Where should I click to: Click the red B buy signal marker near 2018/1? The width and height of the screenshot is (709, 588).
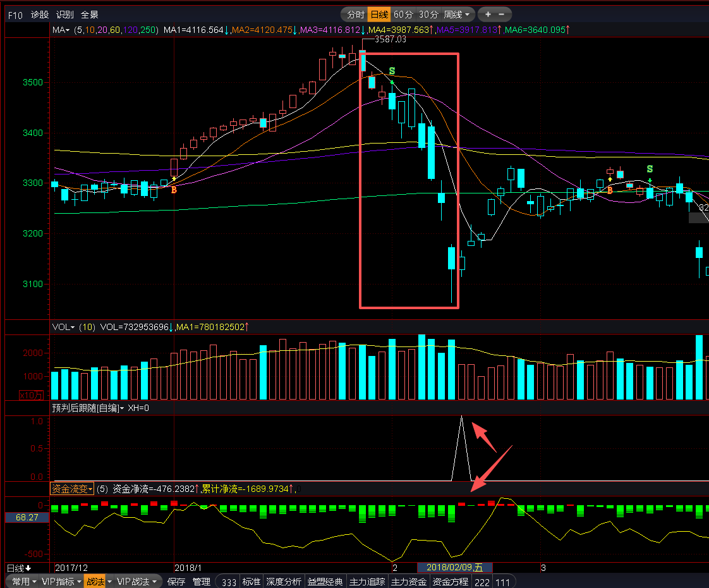click(174, 190)
